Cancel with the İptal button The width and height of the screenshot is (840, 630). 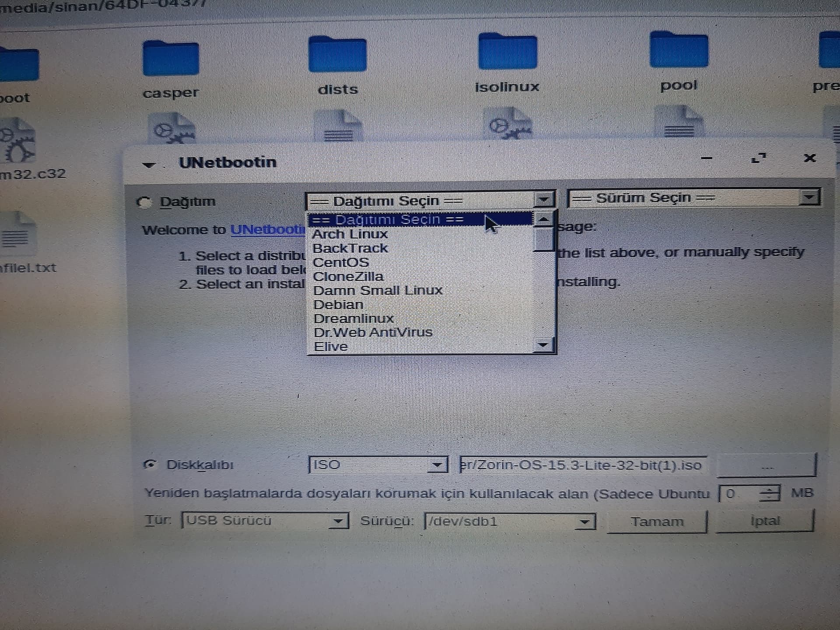[765, 521]
